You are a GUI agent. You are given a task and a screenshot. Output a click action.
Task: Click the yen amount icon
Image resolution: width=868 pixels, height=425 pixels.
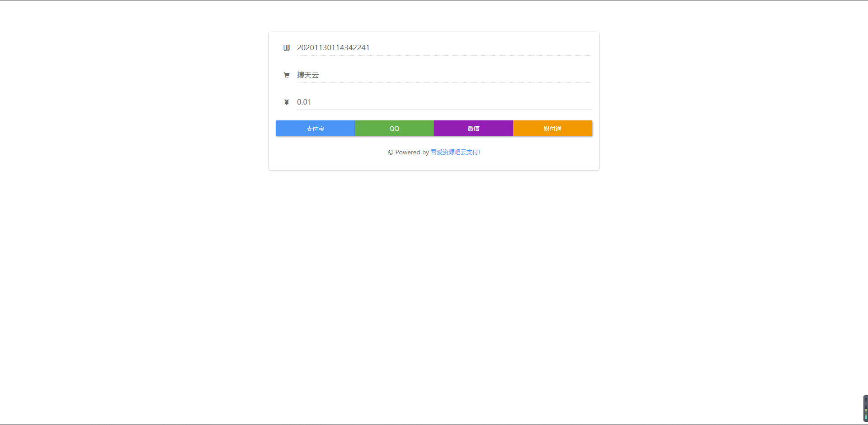point(287,102)
